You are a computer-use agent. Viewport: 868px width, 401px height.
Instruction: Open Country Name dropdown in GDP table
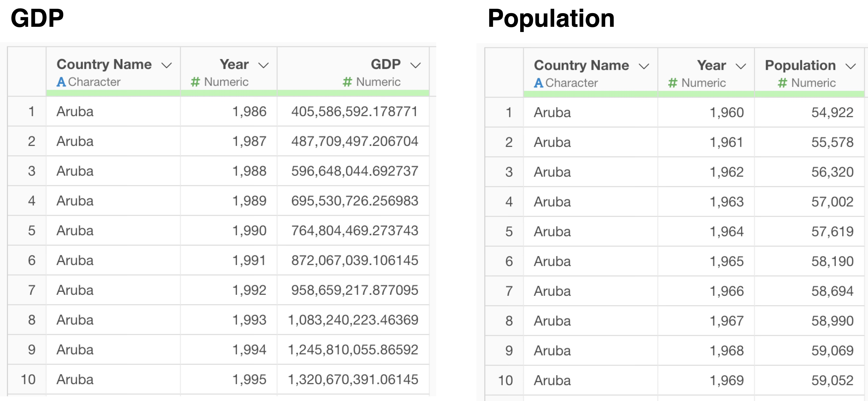tap(167, 65)
